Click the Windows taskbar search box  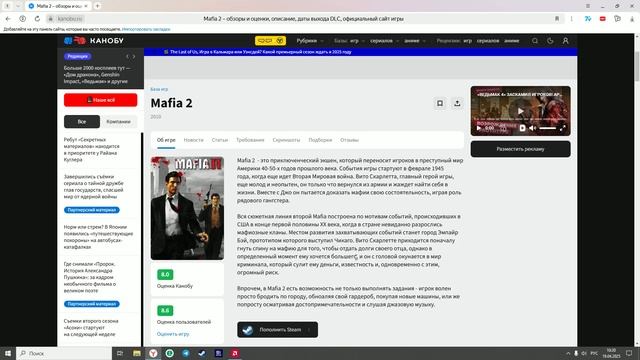(64, 353)
